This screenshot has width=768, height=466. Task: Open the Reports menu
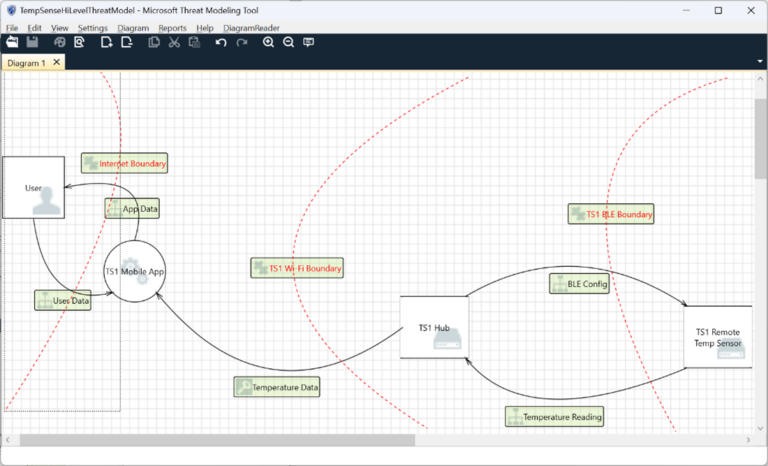click(x=172, y=28)
